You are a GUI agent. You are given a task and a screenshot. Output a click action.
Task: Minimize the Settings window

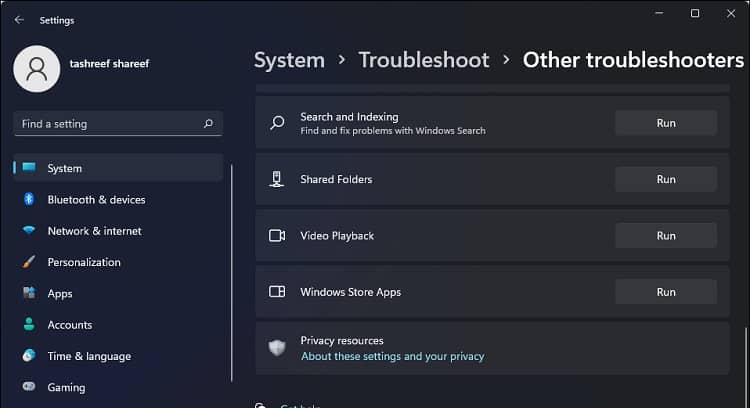[x=659, y=13]
